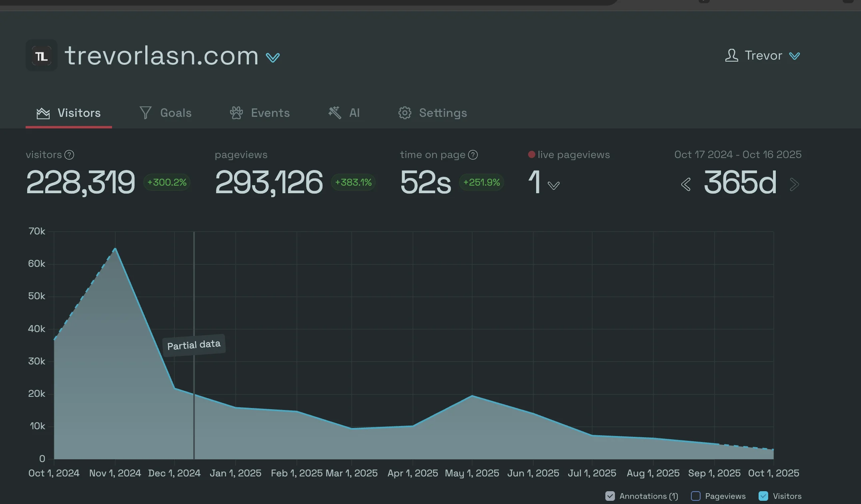The image size is (861, 504).
Task: Expand the live pageviews chevron
Action: pos(553,185)
